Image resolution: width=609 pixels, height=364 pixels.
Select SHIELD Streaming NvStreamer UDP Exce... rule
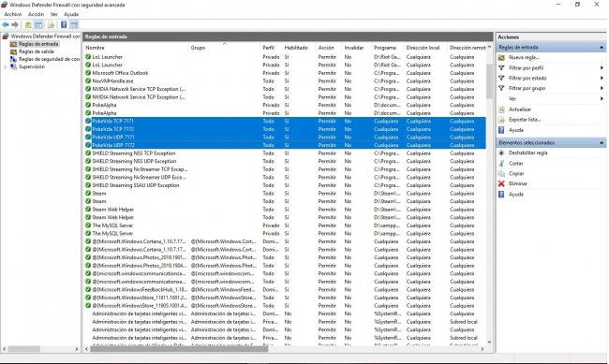pyautogui.click(x=139, y=178)
